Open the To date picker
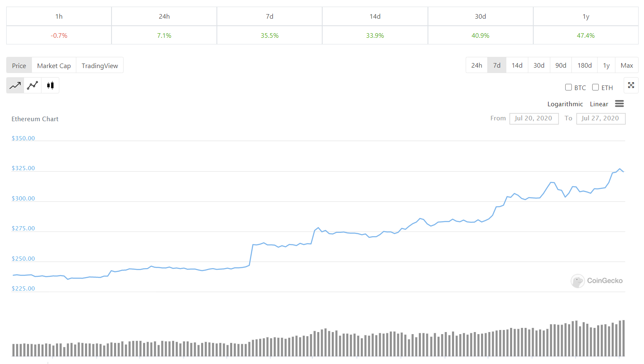This screenshot has height=364, width=644. pyautogui.click(x=600, y=118)
